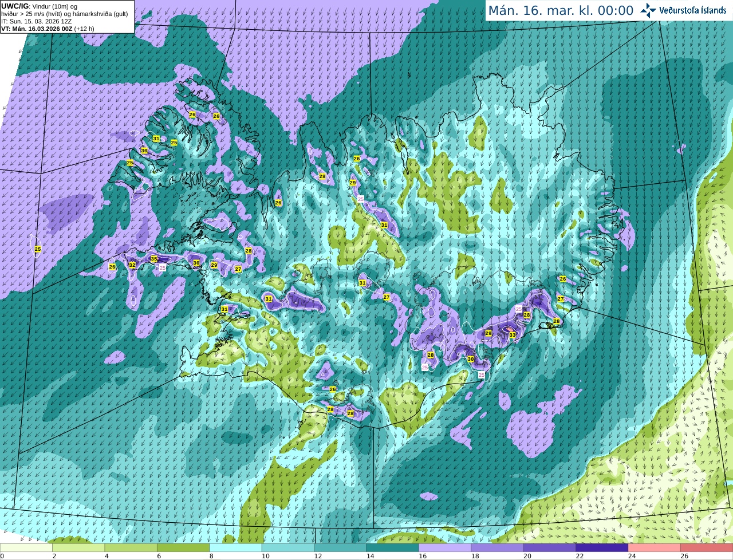This screenshot has width=733, height=560.
Task: Click the date header Mán. 16. mar. kl. 00:00
Action: tap(561, 11)
